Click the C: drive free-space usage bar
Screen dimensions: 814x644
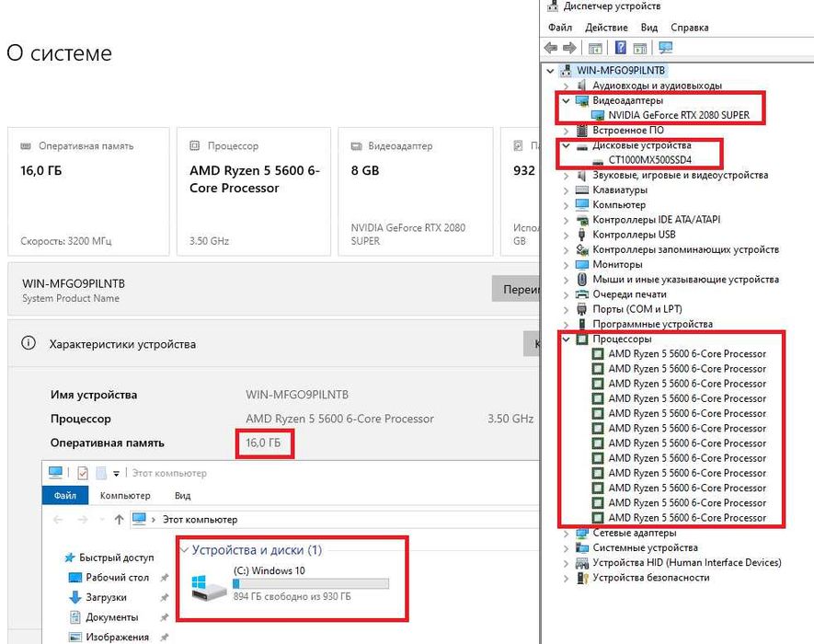point(311,584)
